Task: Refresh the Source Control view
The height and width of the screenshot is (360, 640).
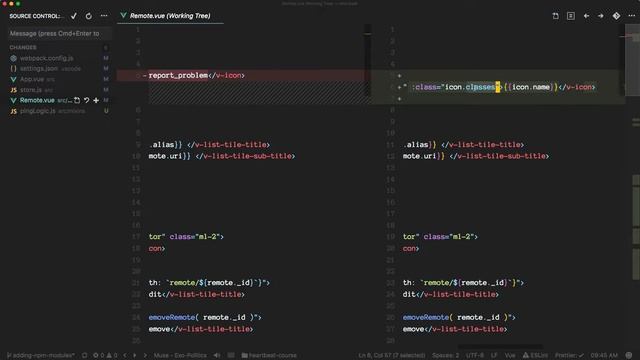Action: pyautogui.click(x=89, y=16)
